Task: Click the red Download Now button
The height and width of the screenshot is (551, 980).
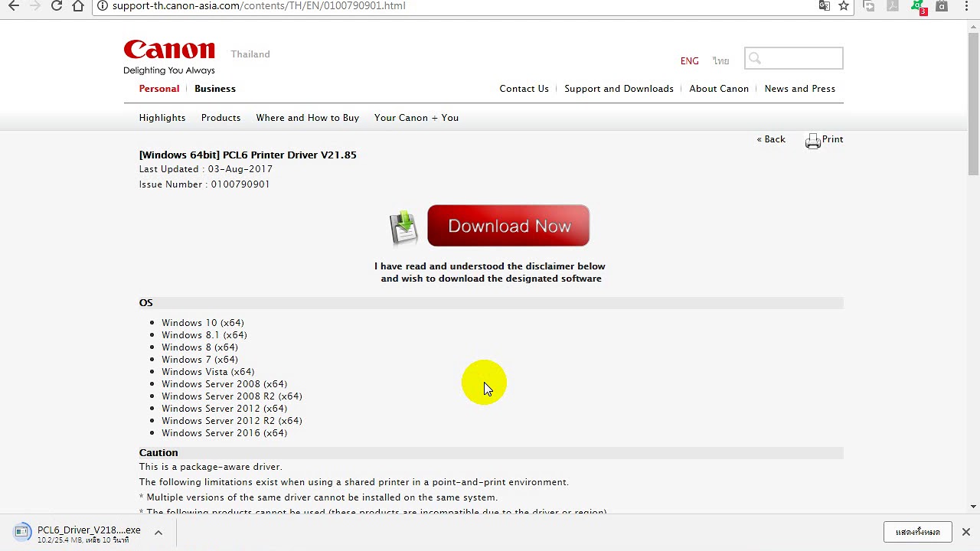Action: pos(508,226)
